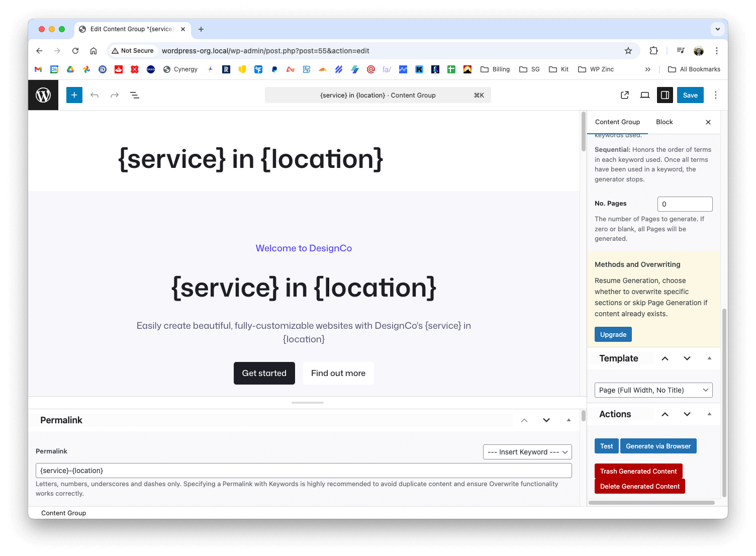
Task: Close the Edit Content Group tab
Action: (x=183, y=29)
